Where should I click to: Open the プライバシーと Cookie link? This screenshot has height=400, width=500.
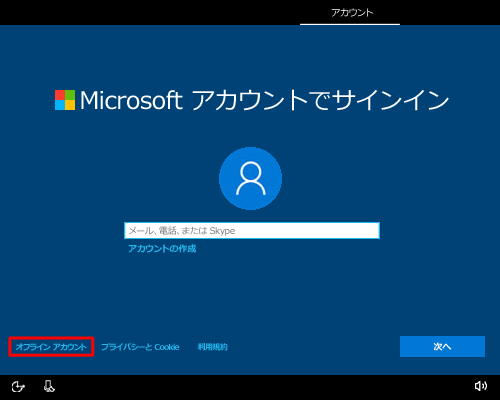pos(140,347)
